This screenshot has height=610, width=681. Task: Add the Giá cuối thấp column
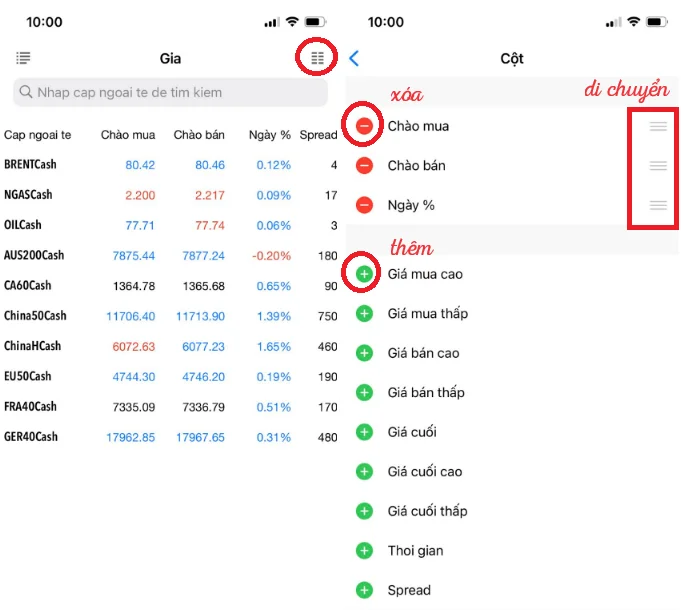(x=364, y=511)
